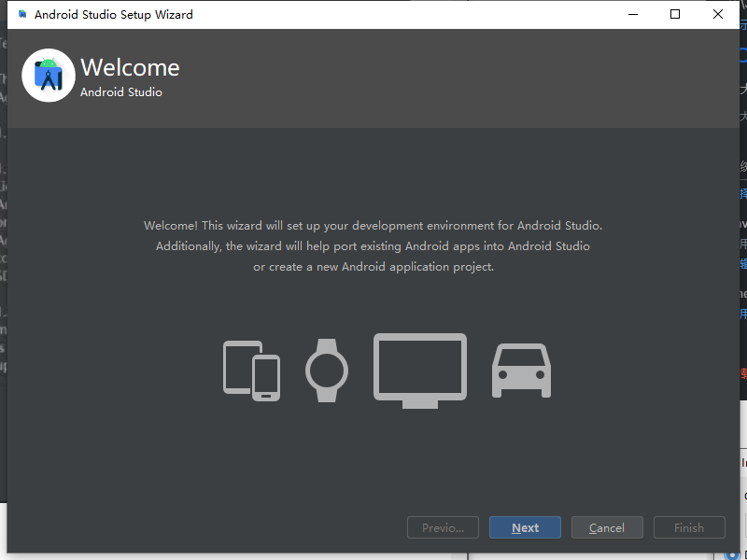This screenshot has width=747, height=560.
Task: Click the line 'or create a new Android application project.'
Action: [x=373, y=267]
